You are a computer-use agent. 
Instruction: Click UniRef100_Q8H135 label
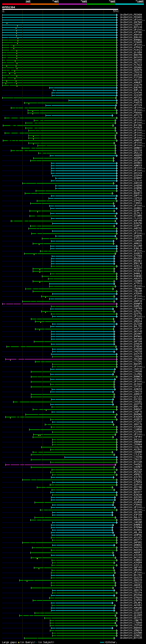coord(131,100)
